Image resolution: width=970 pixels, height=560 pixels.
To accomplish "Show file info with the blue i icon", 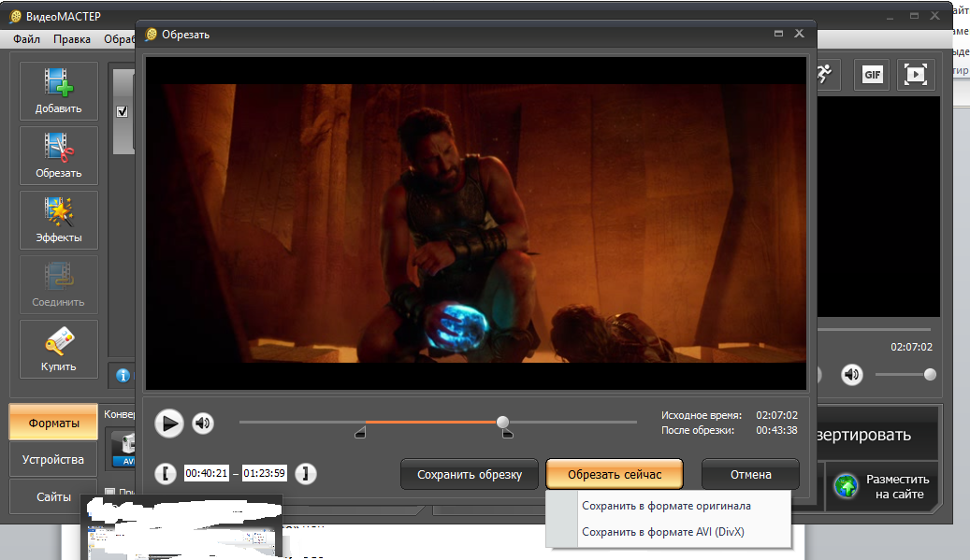I will click(x=123, y=375).
